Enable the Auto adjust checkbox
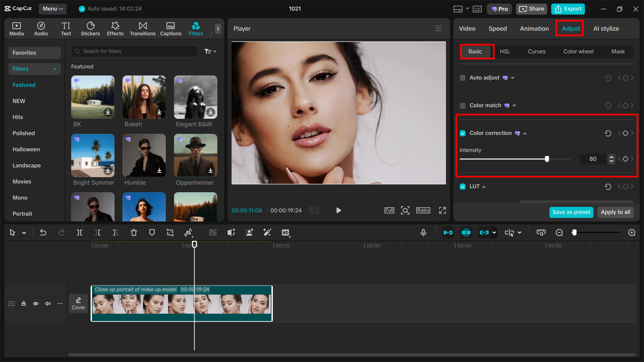 (462, 77)
